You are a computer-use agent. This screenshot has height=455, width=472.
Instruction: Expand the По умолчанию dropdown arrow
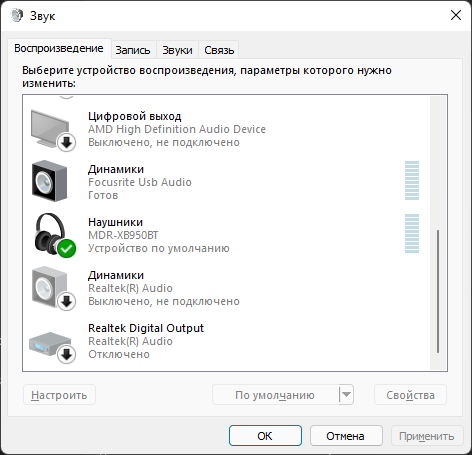point(346,395)
